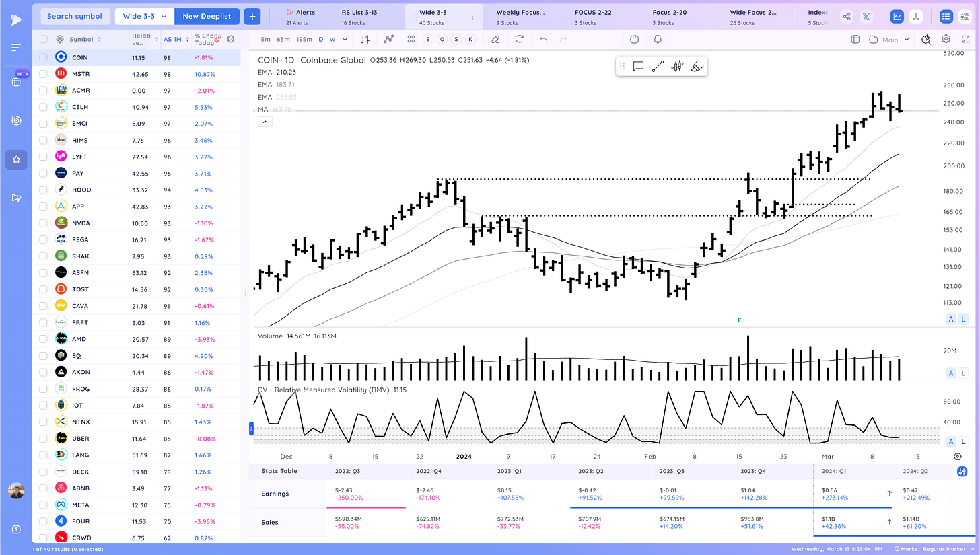This screenshot has height=555, width=980.
Task: Open the Alerts tab
Action: click(x=301, y=17)
